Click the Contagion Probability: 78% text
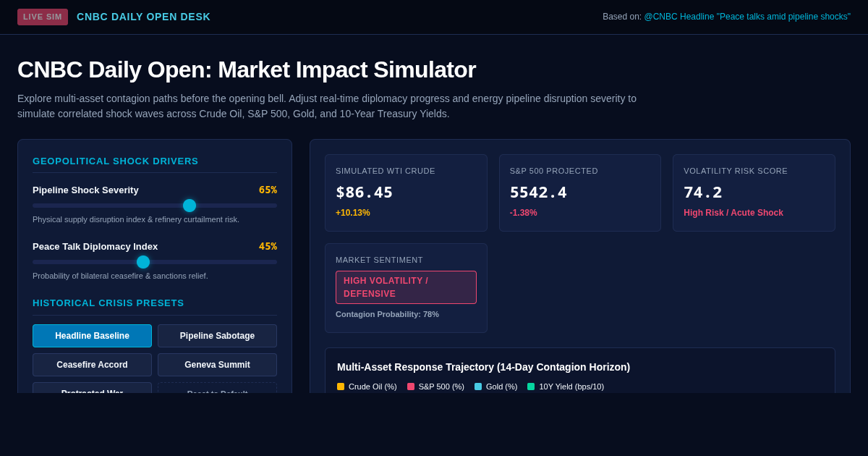The image size is (868, 456). point(387,314)
